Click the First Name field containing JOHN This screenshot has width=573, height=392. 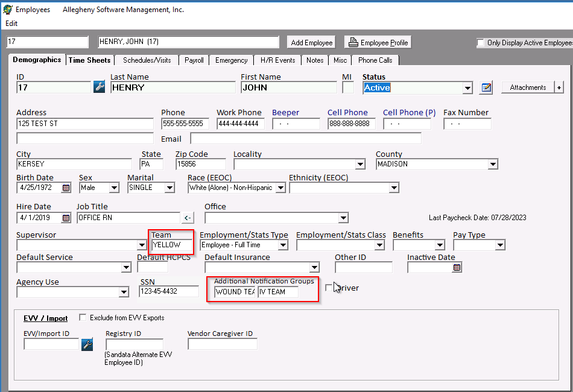[289, 87]
